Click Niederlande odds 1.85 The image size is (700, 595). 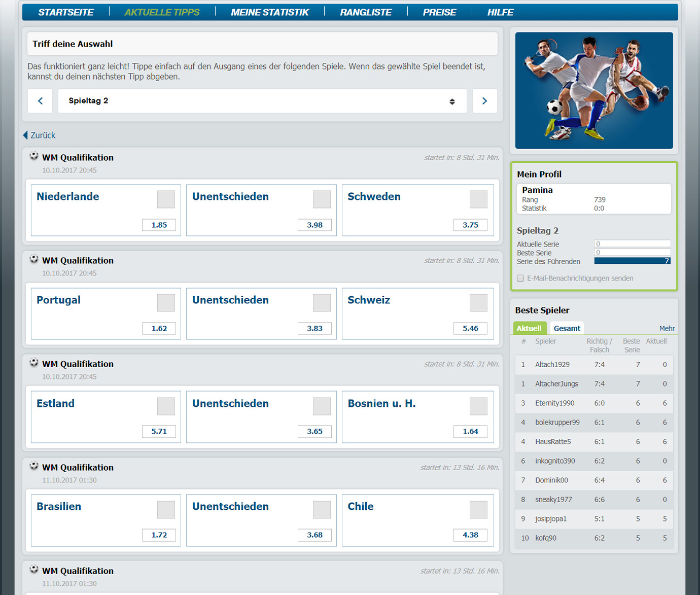tap(159, 225)
